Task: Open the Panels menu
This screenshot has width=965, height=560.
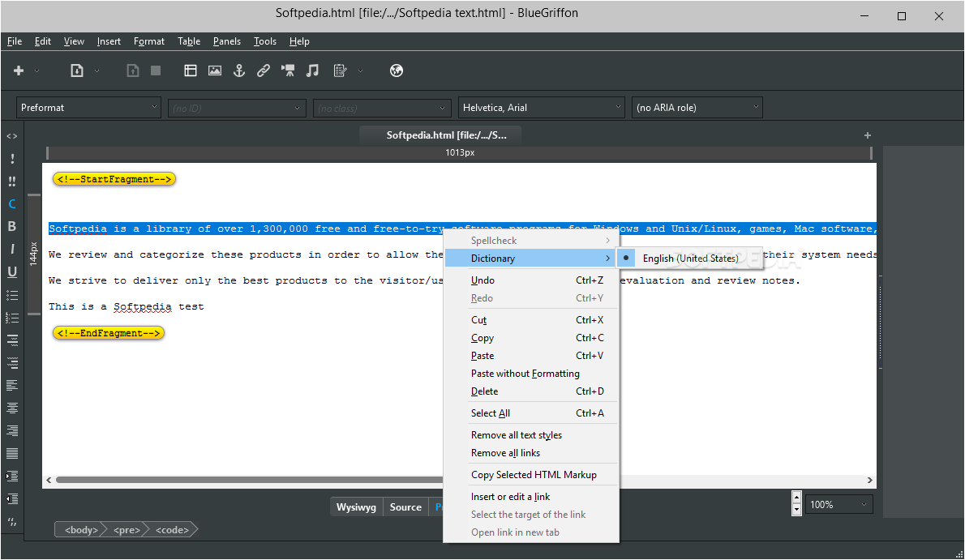Action: [x=227, y=41]
